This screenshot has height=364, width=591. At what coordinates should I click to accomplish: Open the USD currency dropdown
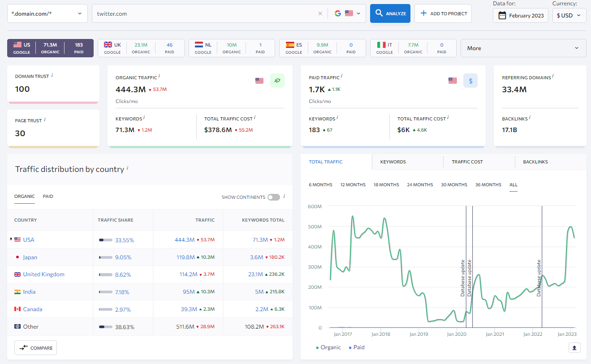[569, 16]
